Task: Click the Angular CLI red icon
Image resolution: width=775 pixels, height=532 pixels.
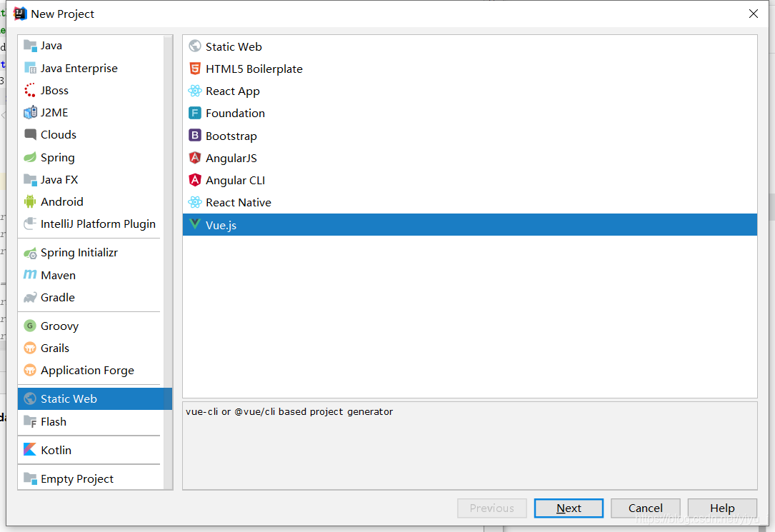Action: [x=195, y=180]
